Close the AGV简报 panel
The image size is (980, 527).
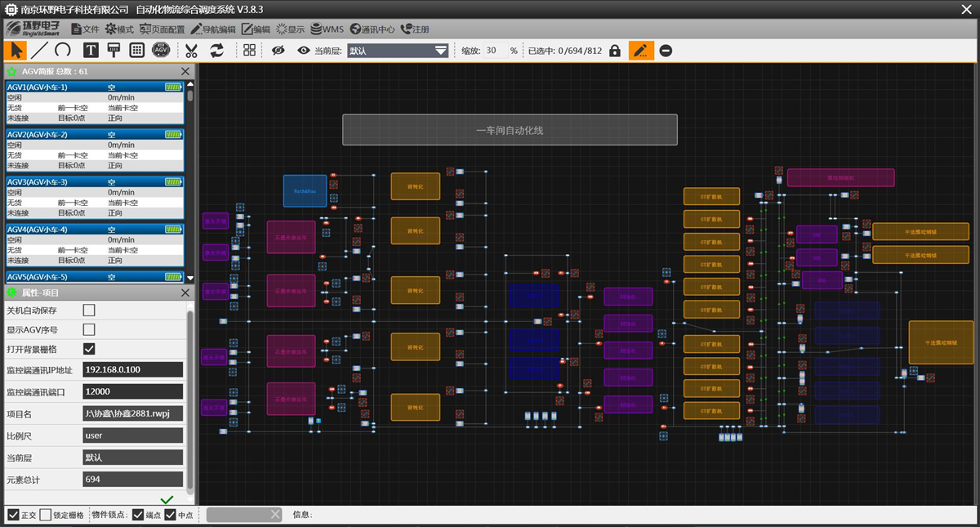(x=185, y=72)
